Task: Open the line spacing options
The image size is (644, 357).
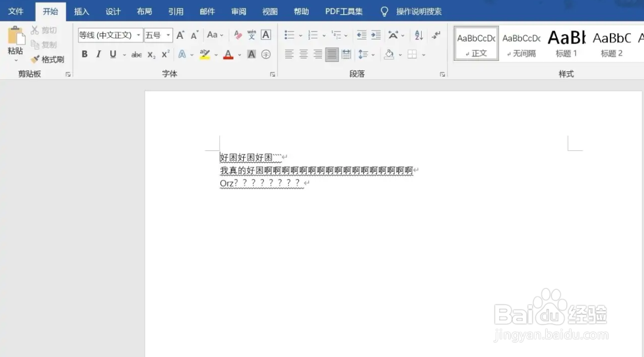Action: (363, 54)
